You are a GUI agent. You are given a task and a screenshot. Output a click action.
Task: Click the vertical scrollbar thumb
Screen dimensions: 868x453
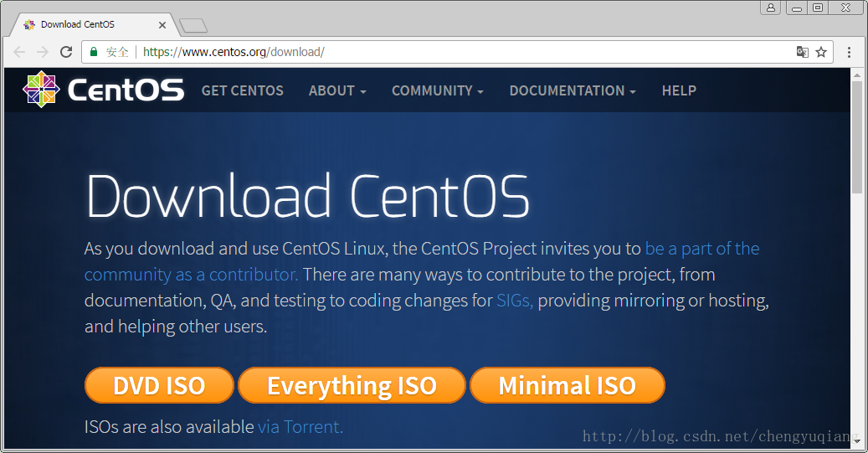coord(857,137)
